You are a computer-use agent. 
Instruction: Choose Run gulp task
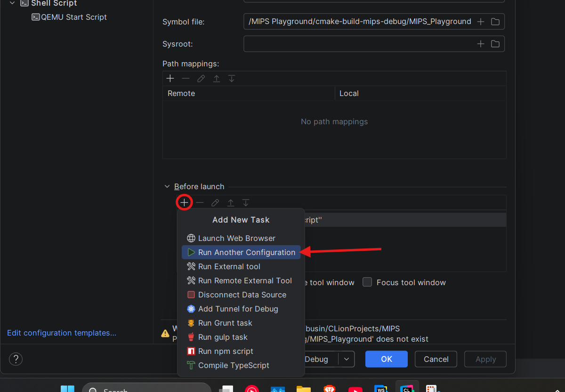pyautogui.click(x=241, y=337)
